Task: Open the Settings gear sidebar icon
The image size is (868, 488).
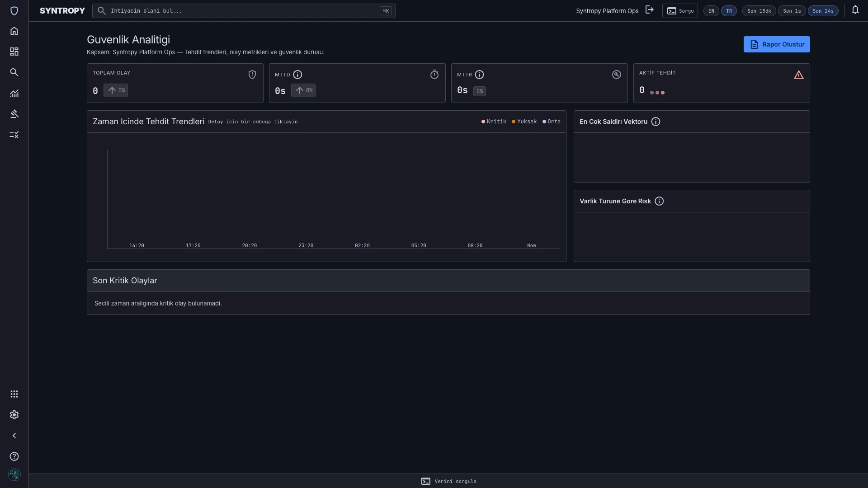Action: (14, 415)
